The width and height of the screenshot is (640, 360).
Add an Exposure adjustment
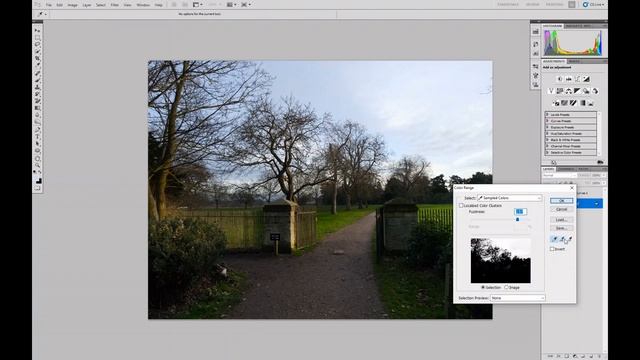587,79
